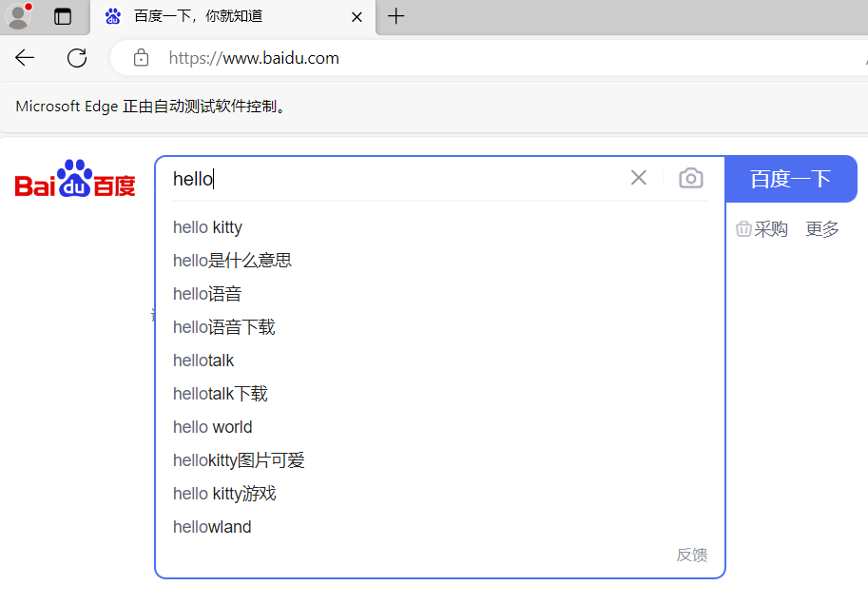This screenshot has height=605, width=868.
Task: Open the Edge profile avatar icon
Action: coord(18,16)
